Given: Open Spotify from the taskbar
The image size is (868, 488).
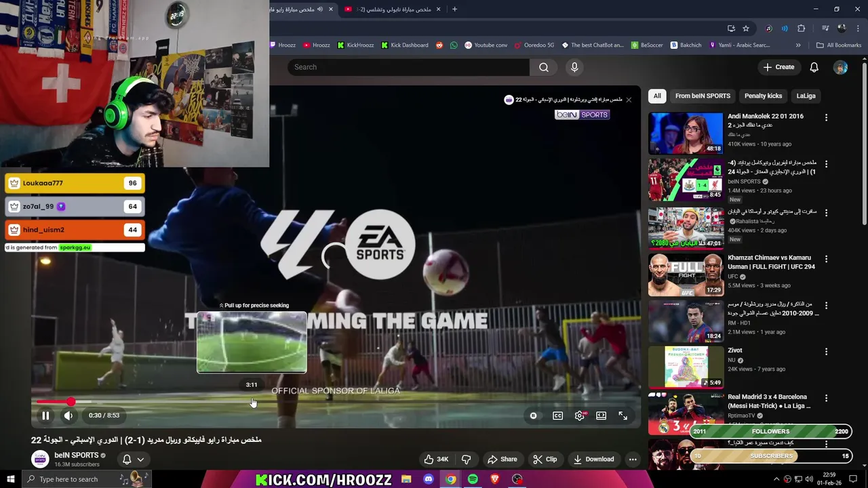Looking at the screenshot, I should coord(473,479).
